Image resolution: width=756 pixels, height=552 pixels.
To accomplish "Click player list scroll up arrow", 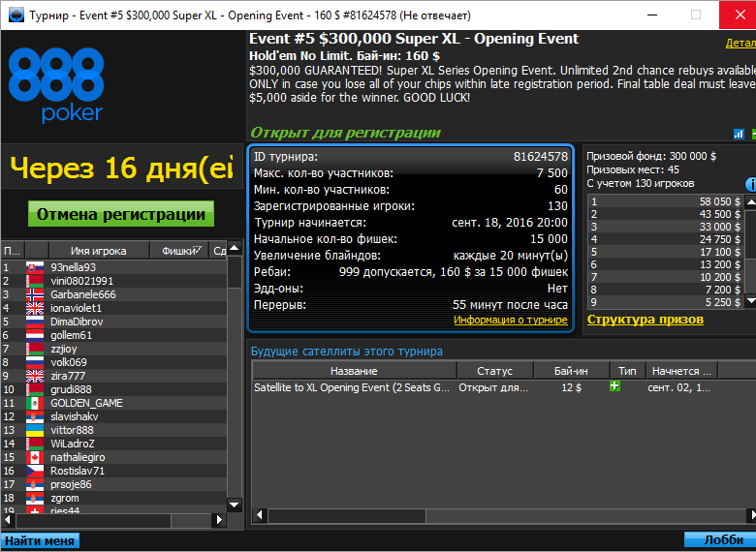I will [235, 248].
